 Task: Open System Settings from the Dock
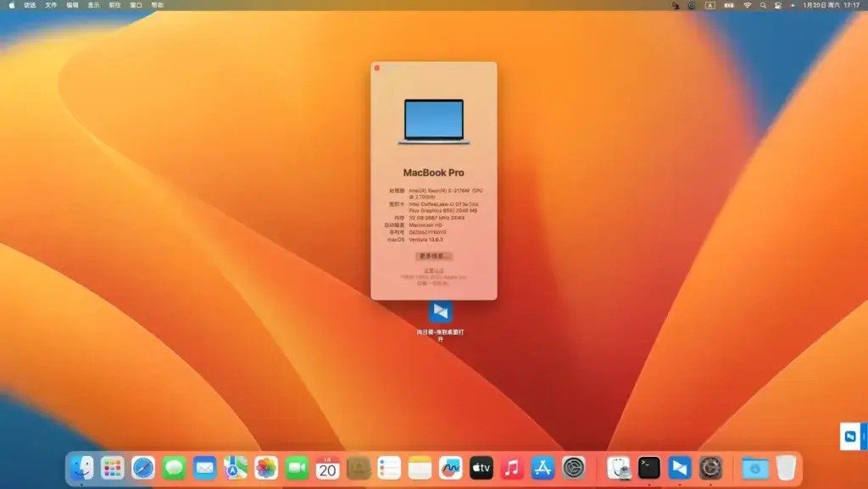[x=574, y=468]
